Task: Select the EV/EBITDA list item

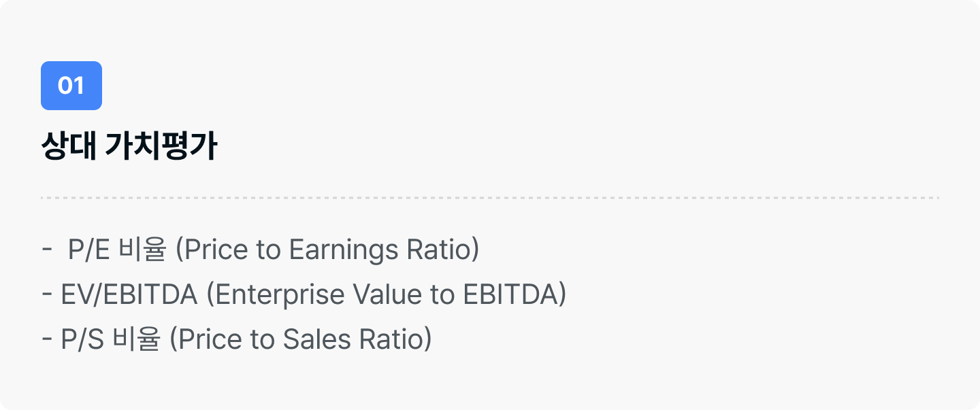Action: [x=304, y=294]
